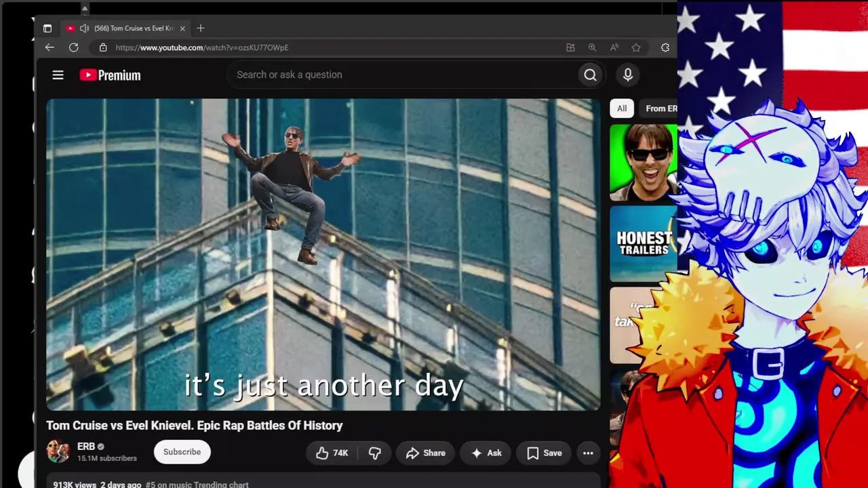Viewport: 868px width, 488px height.
Task: Save the video to a playlist
Action: pos(545,453)
